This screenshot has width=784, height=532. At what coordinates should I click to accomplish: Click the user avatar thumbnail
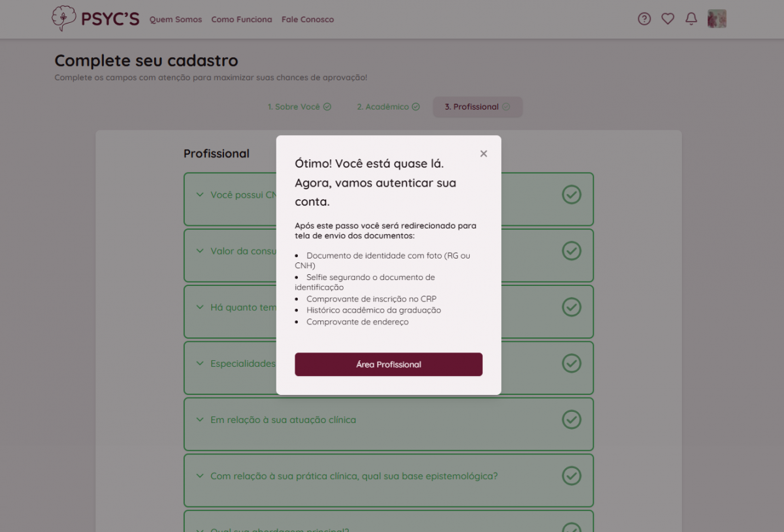717,19
